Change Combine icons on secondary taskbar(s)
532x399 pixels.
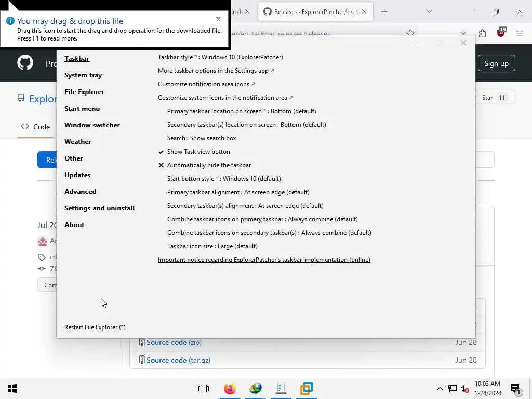[269, 233]
